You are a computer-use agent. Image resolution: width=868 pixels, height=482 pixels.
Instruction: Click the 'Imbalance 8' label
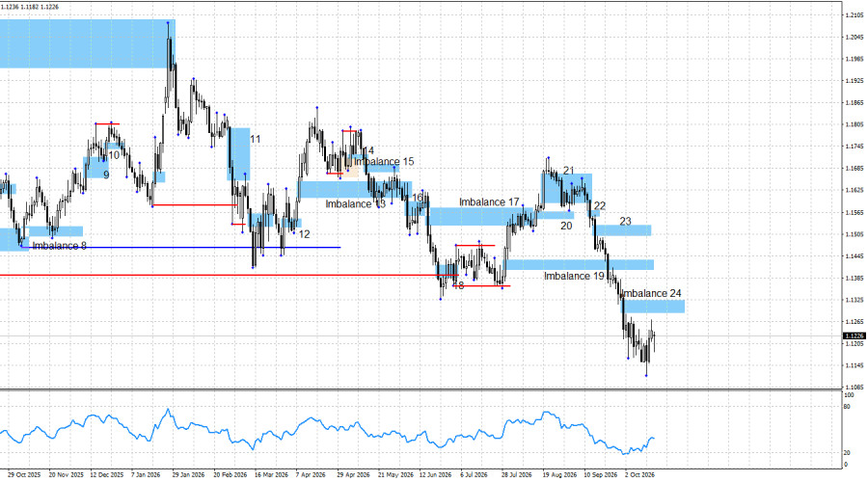click(x=59, y=246)
